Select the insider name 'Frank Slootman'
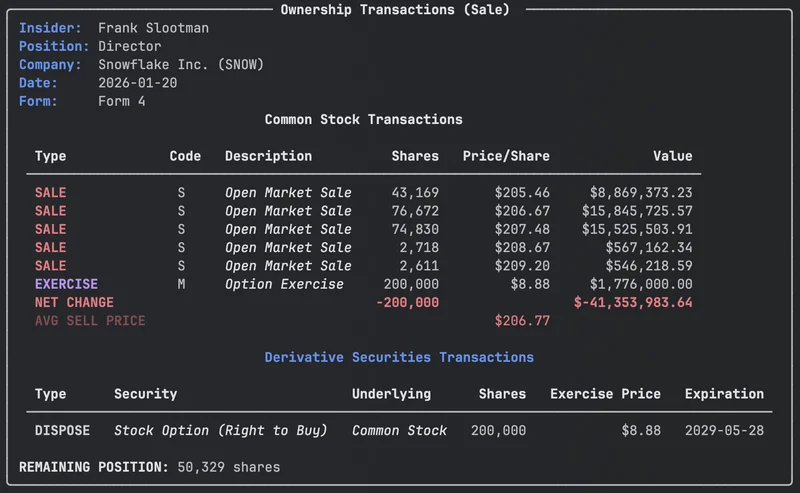The width and height of the screenshot is (800, 493). pos(153,28)
